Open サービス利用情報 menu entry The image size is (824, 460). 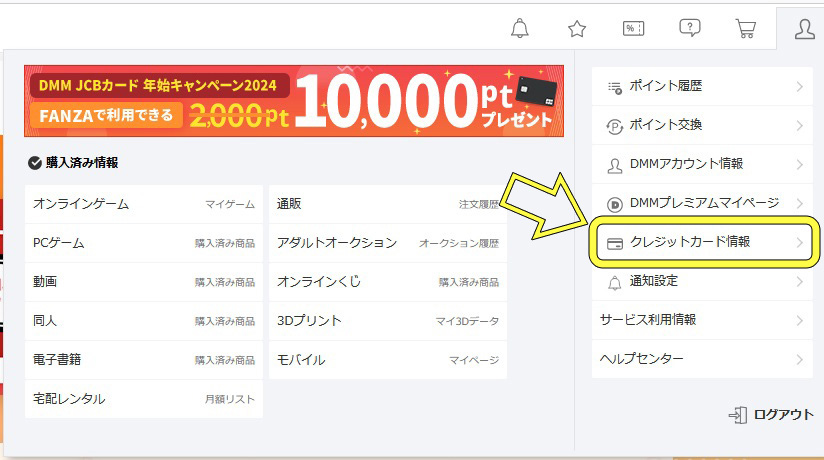(702, 320)
